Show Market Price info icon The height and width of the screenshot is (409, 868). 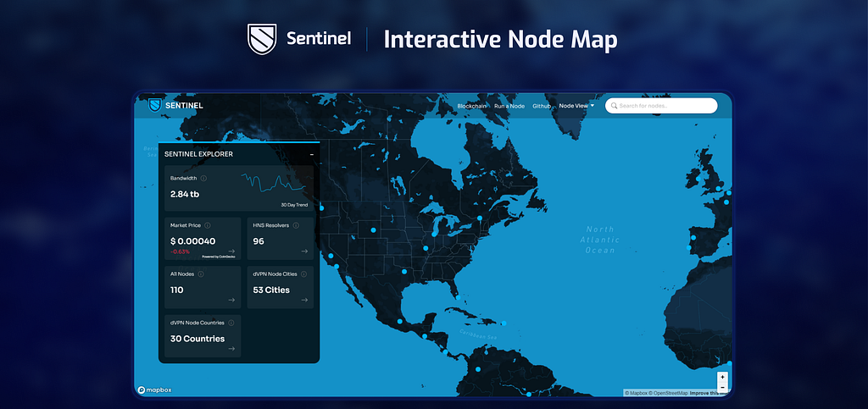pyautogui.click(x=208, y=225)
